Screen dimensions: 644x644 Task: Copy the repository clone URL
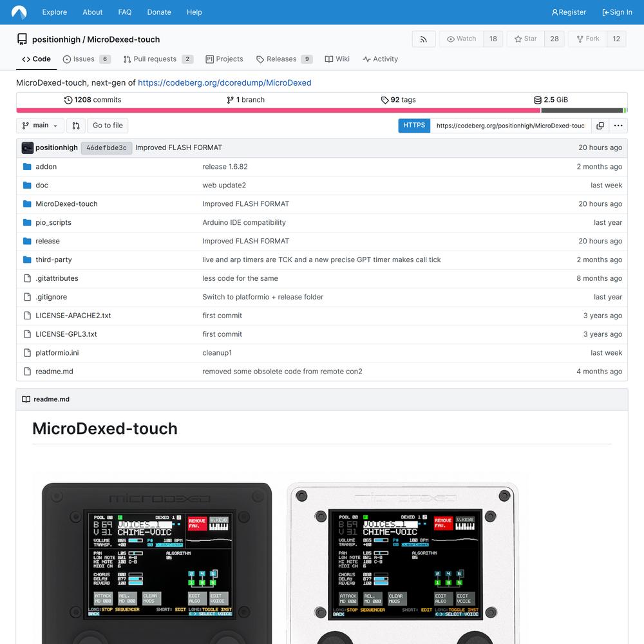click(x=600, y=126)
